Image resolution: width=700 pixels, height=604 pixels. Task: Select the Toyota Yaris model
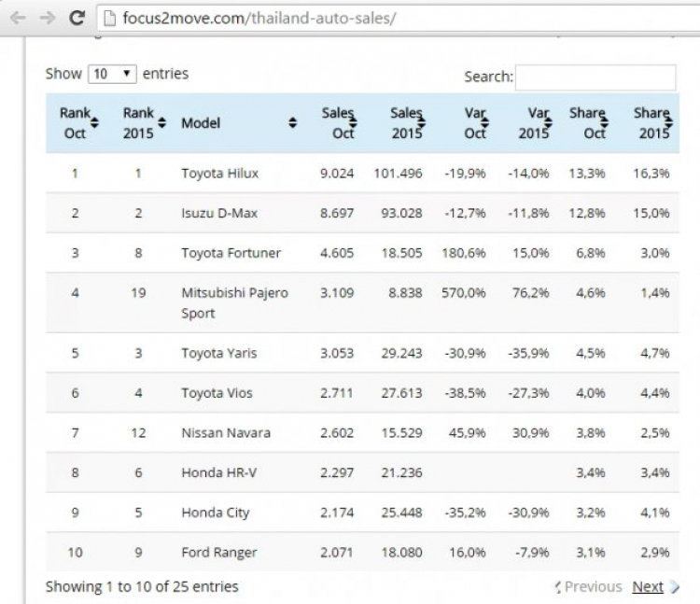tap(218, 353)
